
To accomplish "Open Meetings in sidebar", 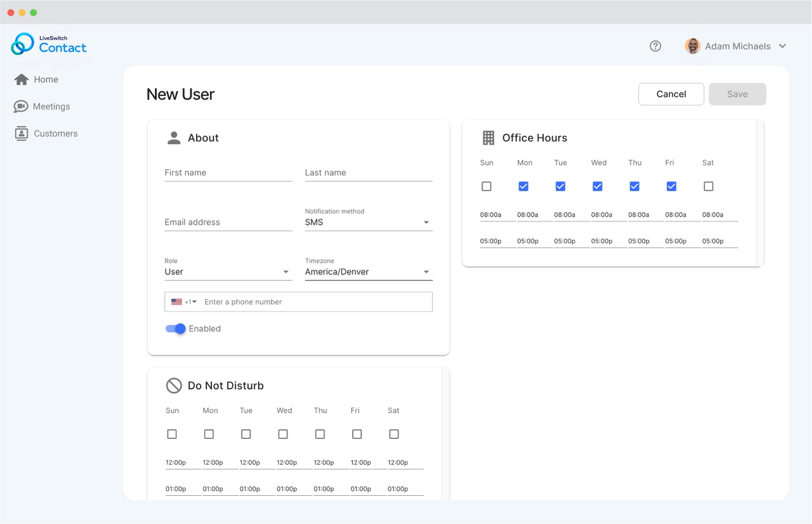I will point(42,107).
